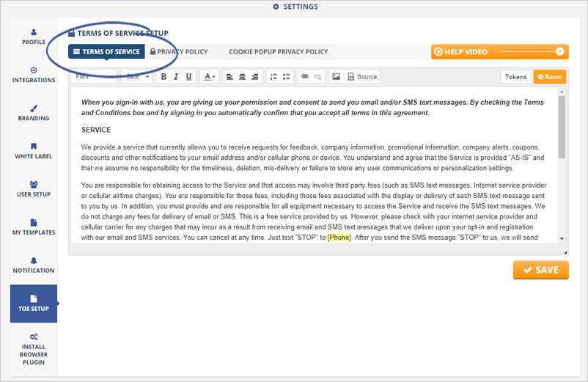The height and width of the screenshot is (382, 588).
Task: Open the Profile settings section
Action: tap(34, 37)
